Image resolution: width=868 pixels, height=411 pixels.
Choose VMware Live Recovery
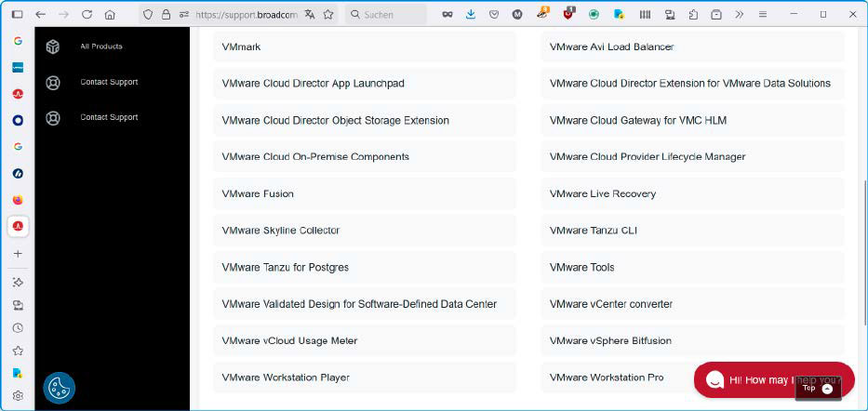(x=692, y=194)
